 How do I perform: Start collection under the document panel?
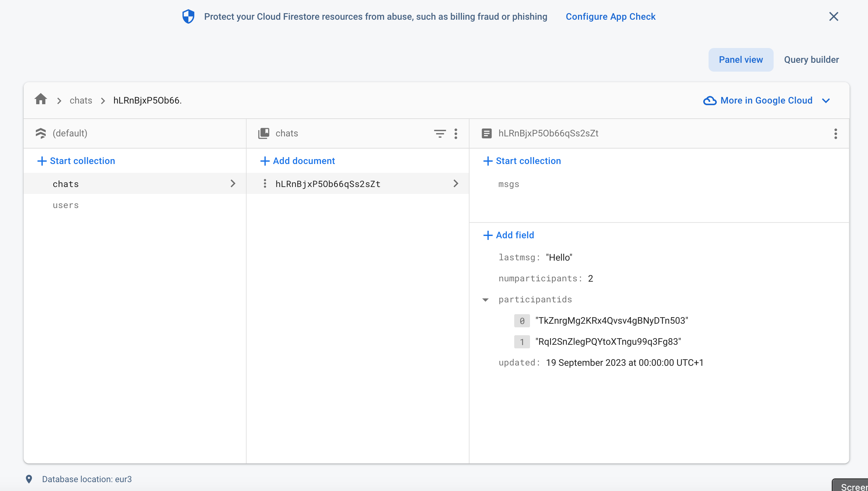[x=522, y=161]
